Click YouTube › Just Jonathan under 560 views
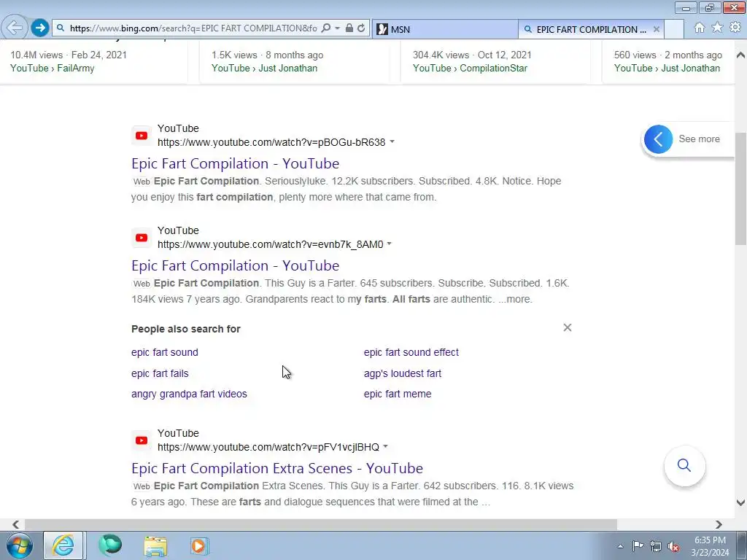Image resolution: width=747 pixels, height=560 pixels. coord(667,68)
